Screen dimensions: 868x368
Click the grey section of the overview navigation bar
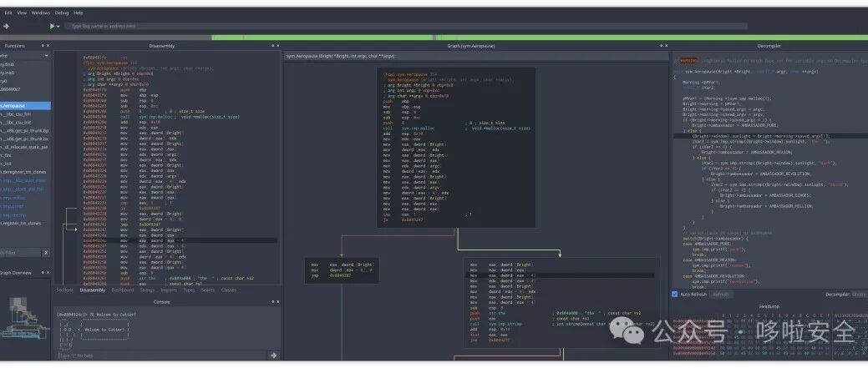tap(105, 38)
